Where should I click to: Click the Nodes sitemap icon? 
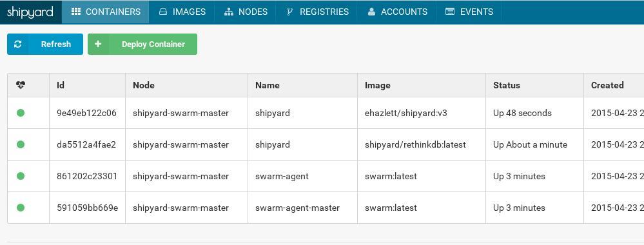(229, 12)
